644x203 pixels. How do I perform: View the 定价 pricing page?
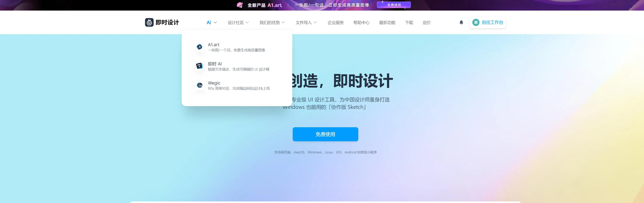[426, 23]
